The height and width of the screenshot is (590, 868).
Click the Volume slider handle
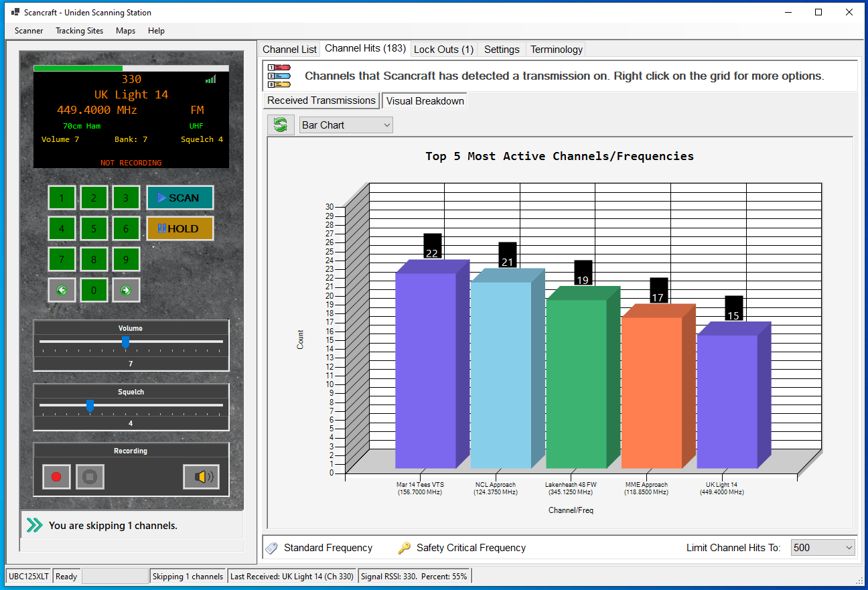click(125, 342)
